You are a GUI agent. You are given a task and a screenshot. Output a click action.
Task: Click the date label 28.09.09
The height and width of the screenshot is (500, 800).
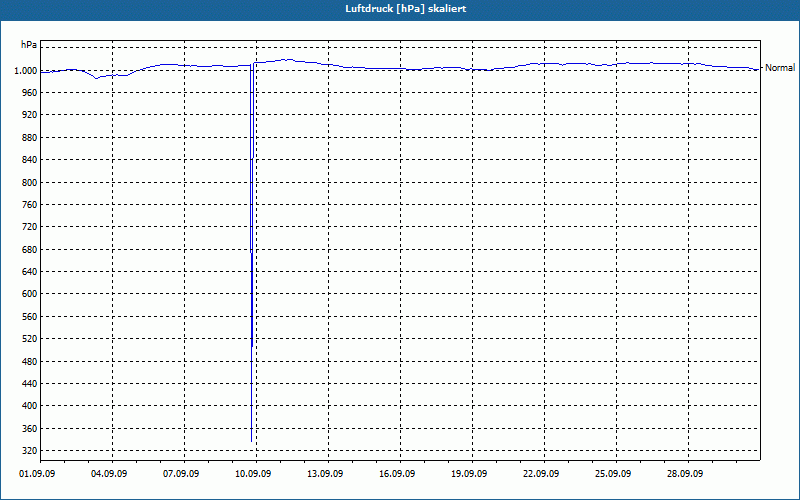click(685, 474)
